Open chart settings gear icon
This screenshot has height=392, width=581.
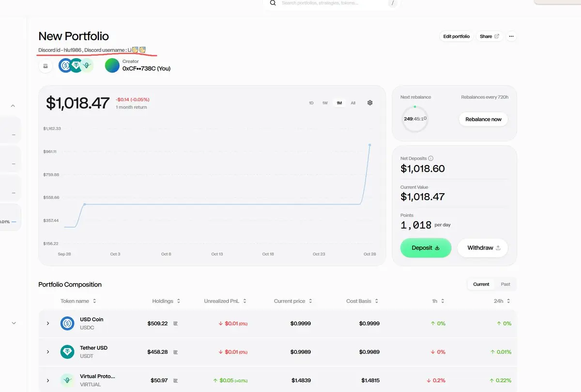point(370,103)
